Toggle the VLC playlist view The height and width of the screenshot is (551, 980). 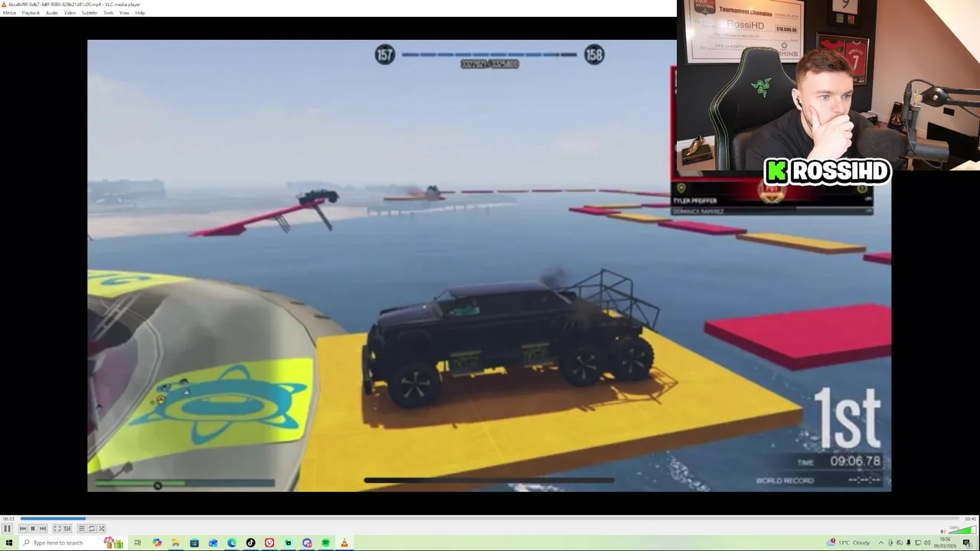(81, 529)
